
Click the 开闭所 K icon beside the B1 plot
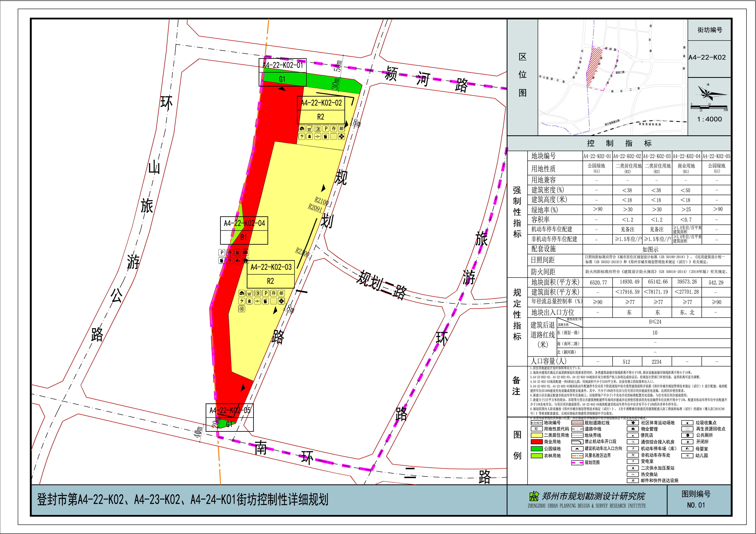[x=237, y=252]
